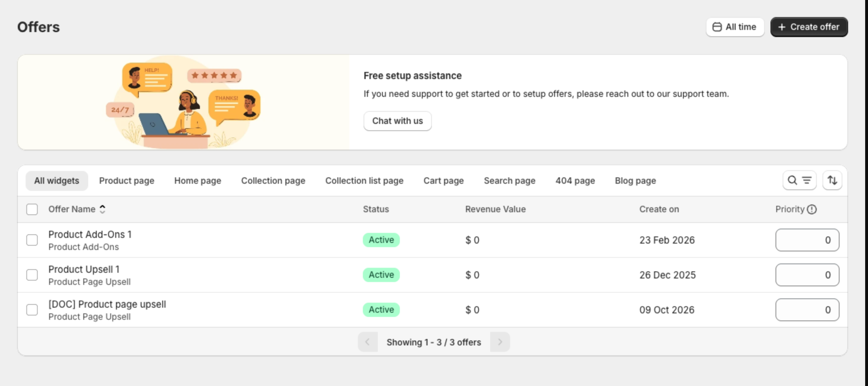
Task: Click the 09 Oct 2026 date cell
Action: coord(667,310)
